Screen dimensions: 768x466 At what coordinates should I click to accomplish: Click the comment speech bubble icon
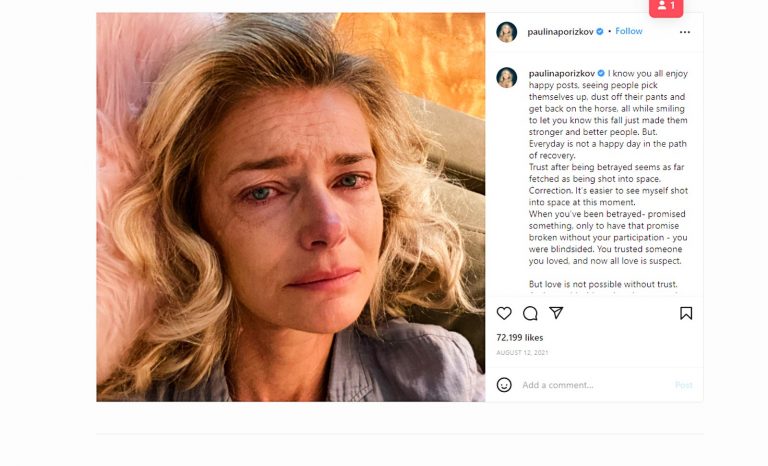(x=530, y=313)
